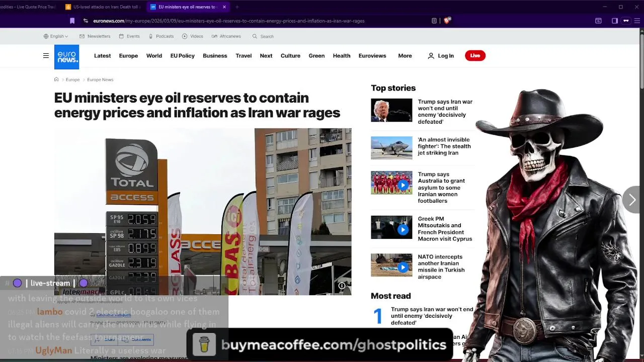Open the English language dropdown
Viewport: 644px width, 362px height.
point(56,36)
